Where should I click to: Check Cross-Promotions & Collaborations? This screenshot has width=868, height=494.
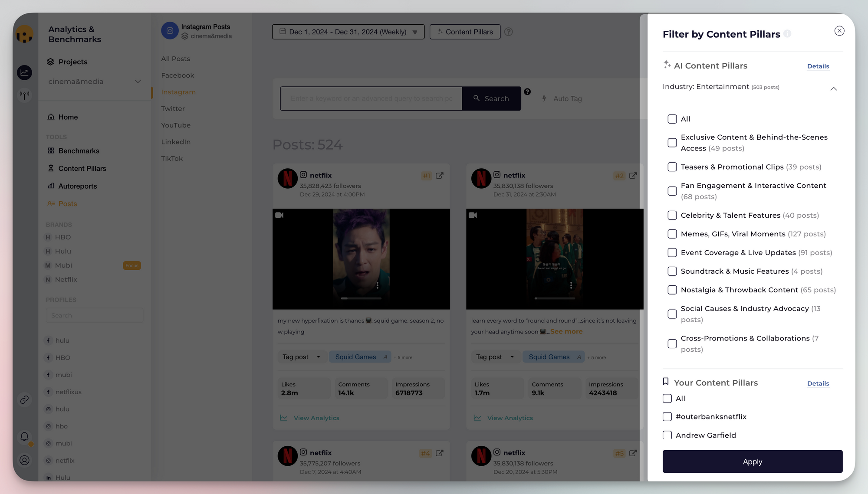(x=672, y=344)
